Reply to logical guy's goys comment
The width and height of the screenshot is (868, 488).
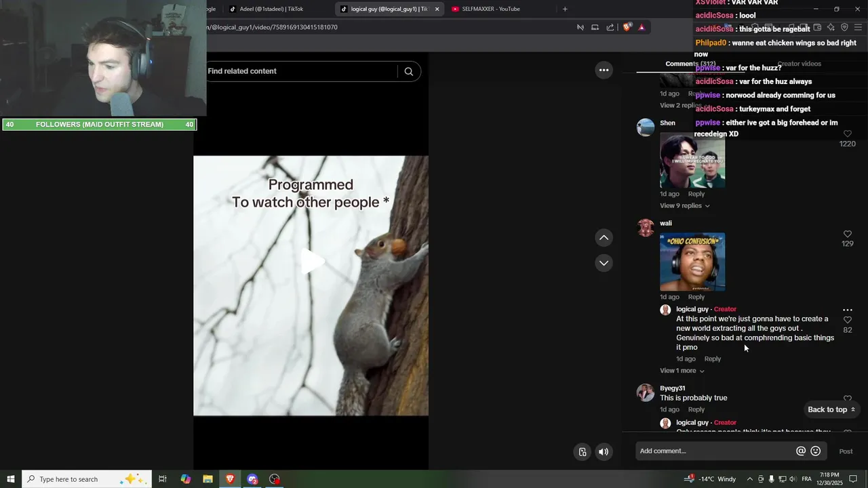[x=713, y=359]
